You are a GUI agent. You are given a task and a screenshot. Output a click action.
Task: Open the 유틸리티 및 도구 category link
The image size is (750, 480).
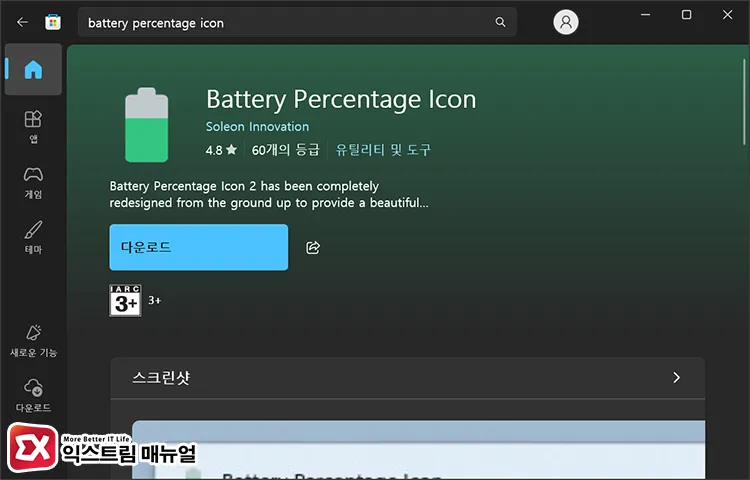(383, 150)
